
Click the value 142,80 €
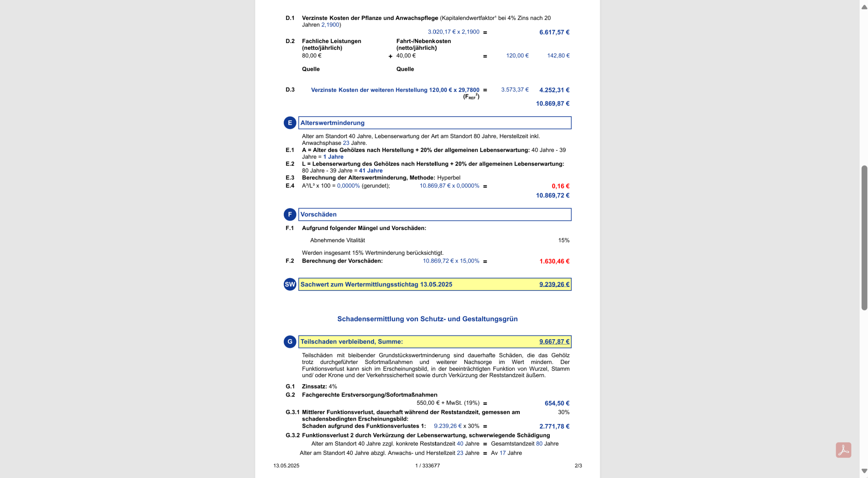tap(558, 56)
